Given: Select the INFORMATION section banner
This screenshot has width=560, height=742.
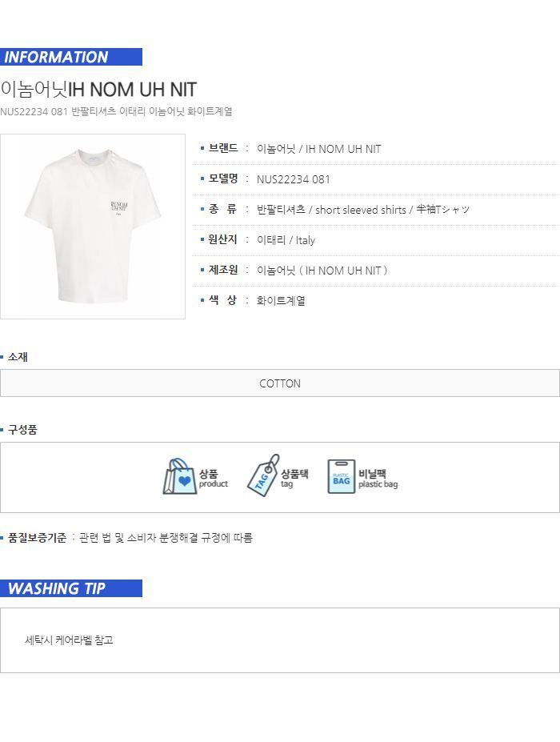Looking at the screenshot, I should (x=71, y=57).
